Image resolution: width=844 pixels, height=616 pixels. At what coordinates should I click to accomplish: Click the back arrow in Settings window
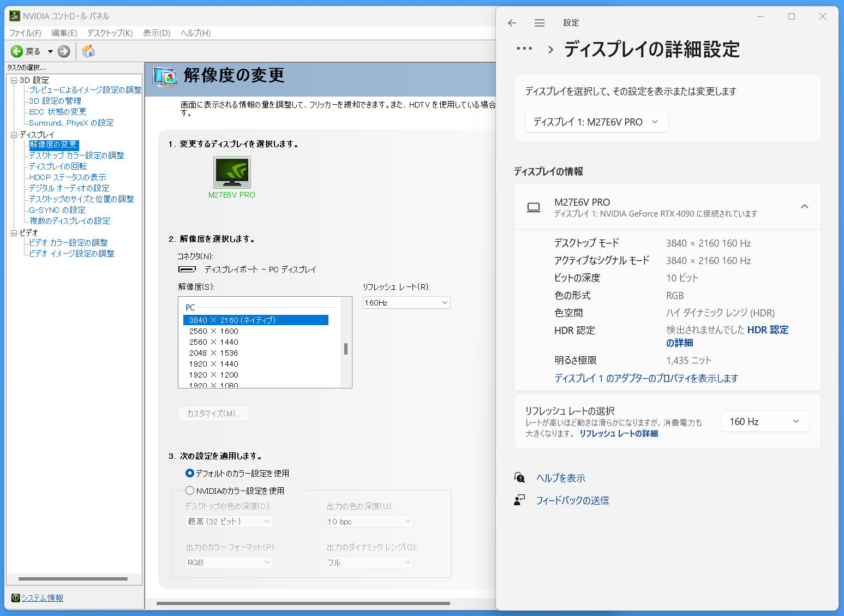pyautogui.click(x=512, y=23)
